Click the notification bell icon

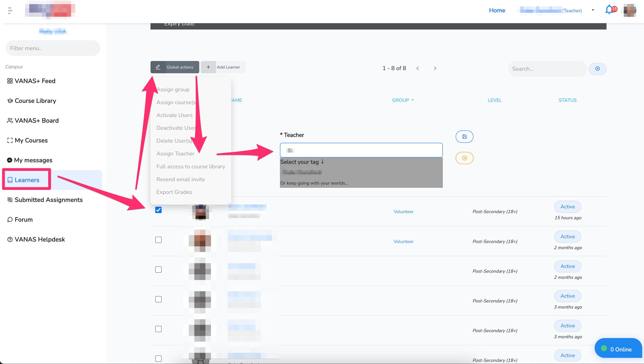pyautogui.click(x=609, y=10)
